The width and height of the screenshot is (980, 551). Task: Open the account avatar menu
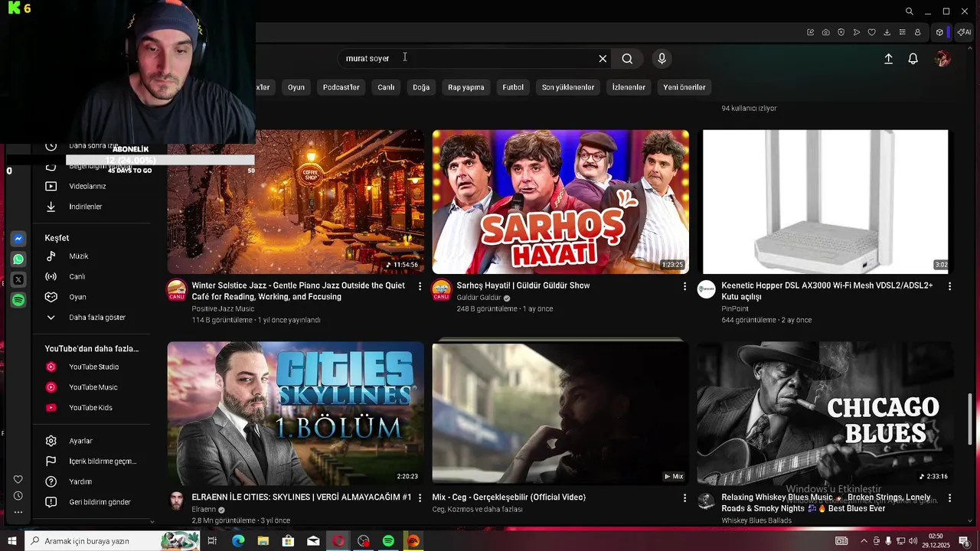pyautogui.click(x=942, y=58)
